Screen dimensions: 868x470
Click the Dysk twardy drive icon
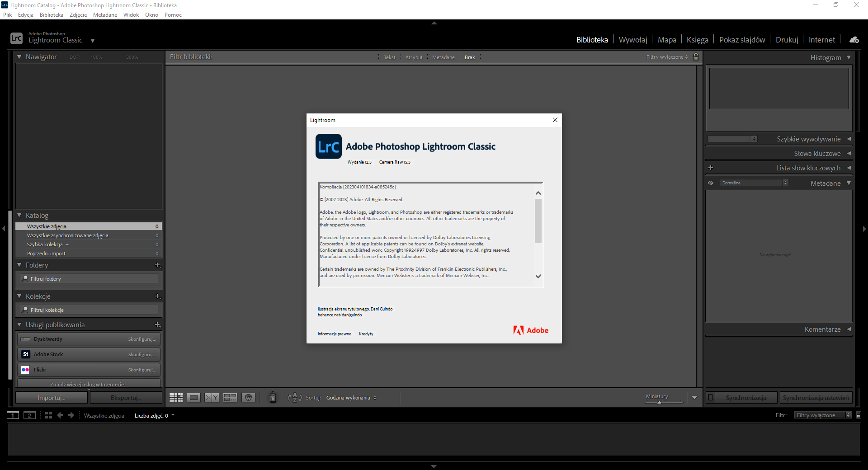[x=25, y=339]
